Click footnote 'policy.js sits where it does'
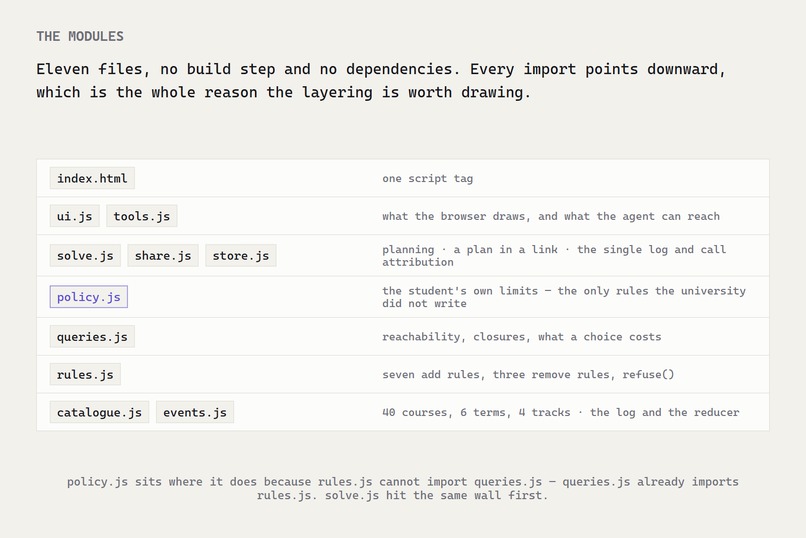 click(402, 489)
